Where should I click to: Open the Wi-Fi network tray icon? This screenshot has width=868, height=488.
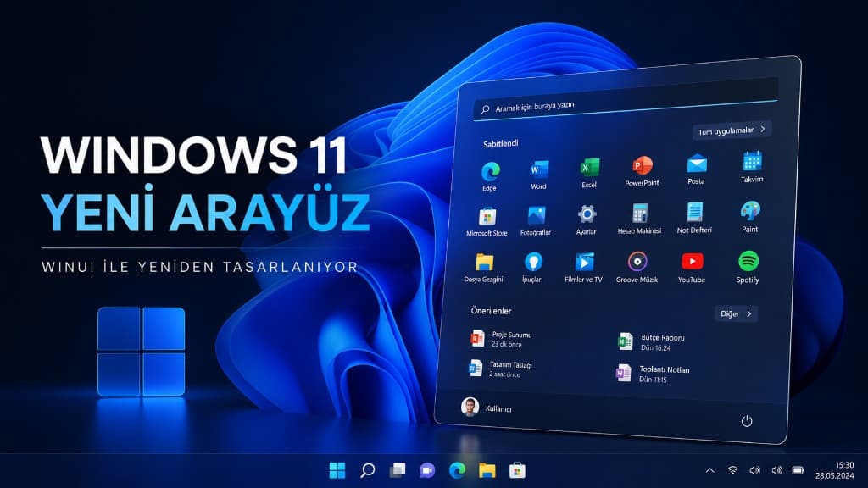[x=732, y=470]
